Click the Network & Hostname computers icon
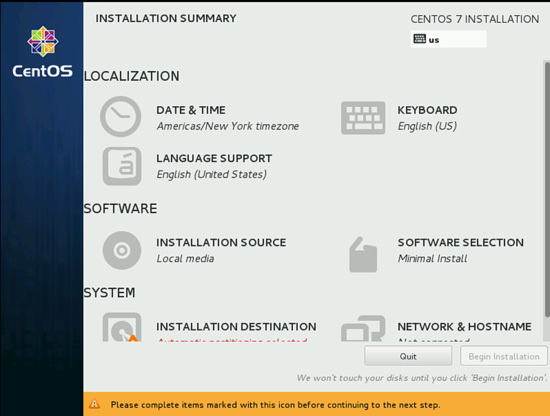 [x=363, y=328]
